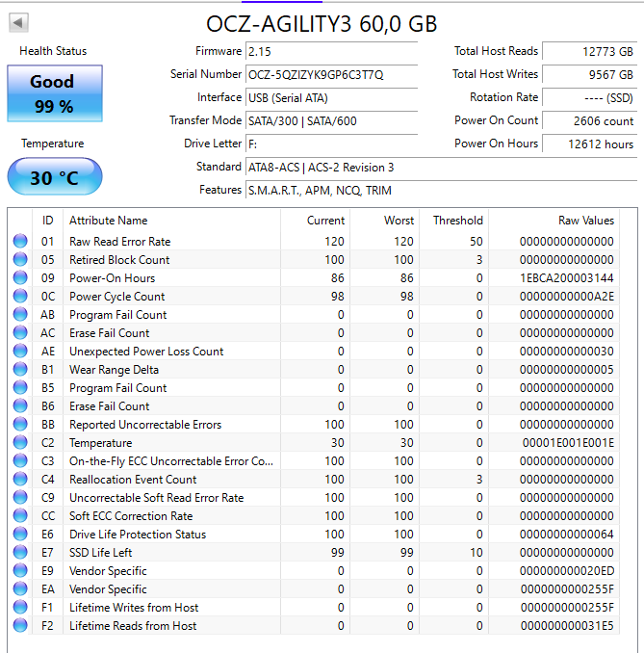
Task: Click the previous disk arrow button
Action: click(18, 22)
